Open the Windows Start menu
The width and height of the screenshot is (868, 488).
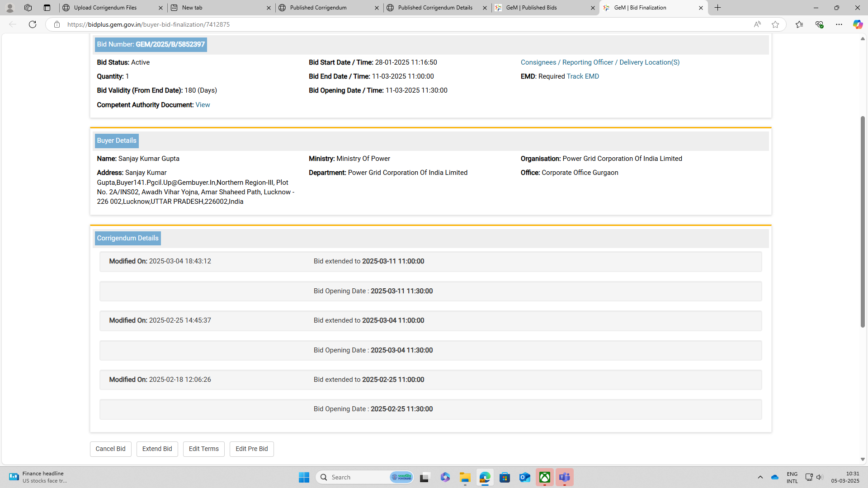(304, 477)
